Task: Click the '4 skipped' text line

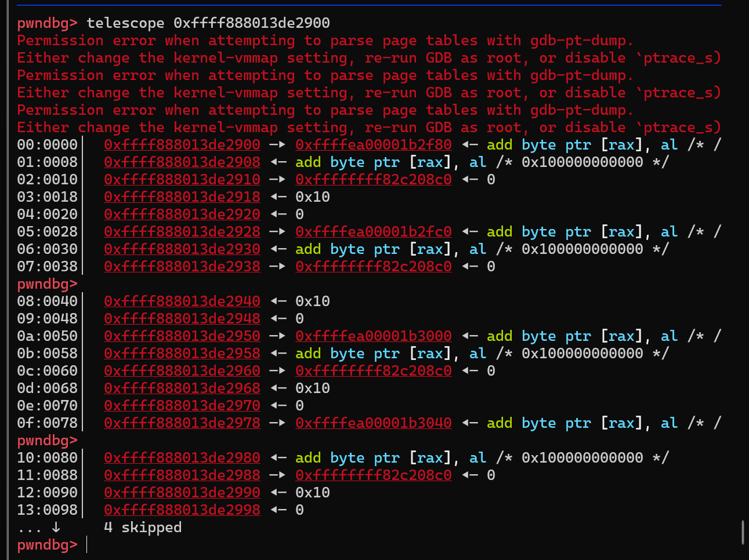Action: pos(143,528)
